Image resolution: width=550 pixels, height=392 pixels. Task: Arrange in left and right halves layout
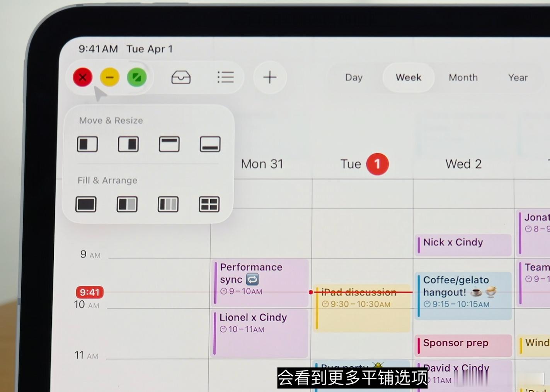(127, 204)
